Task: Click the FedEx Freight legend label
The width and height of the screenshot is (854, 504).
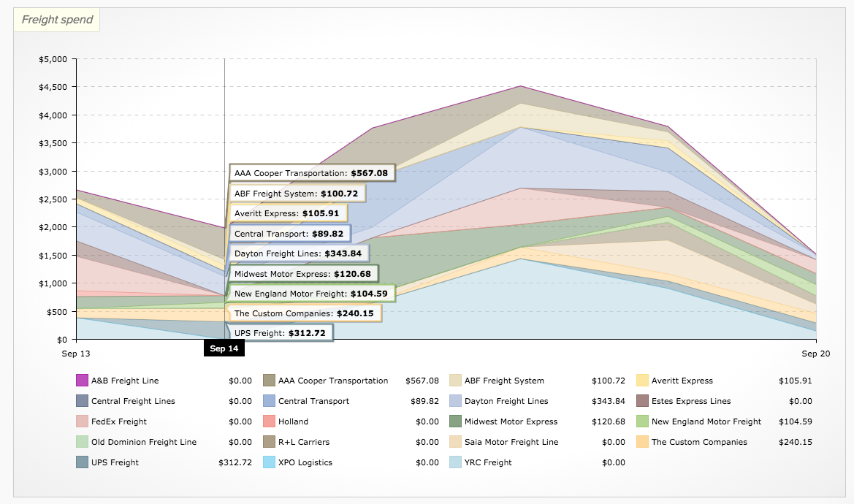Action: [x=119, y=421]
